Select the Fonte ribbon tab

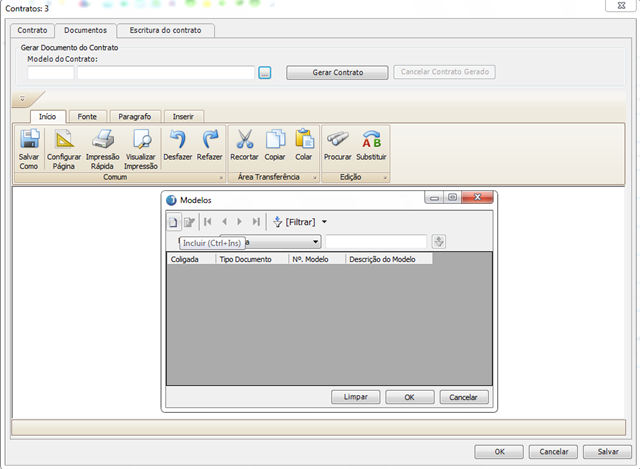click(87, 116)
